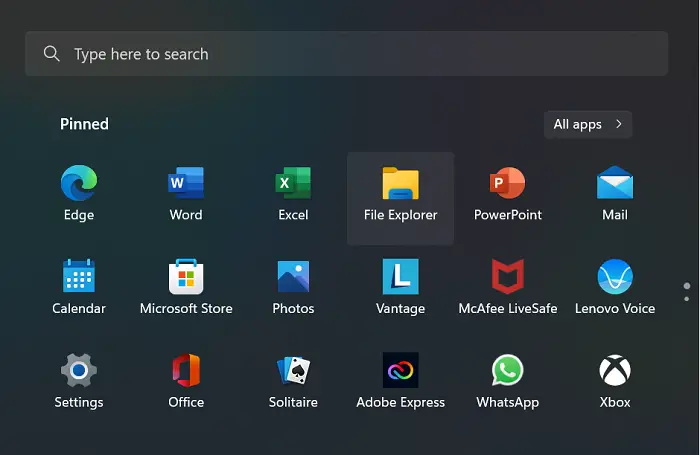Image resolution: width=700 pixels, height=455 pixels.
Task: Launch the Office app
Action: pos(186,370)
